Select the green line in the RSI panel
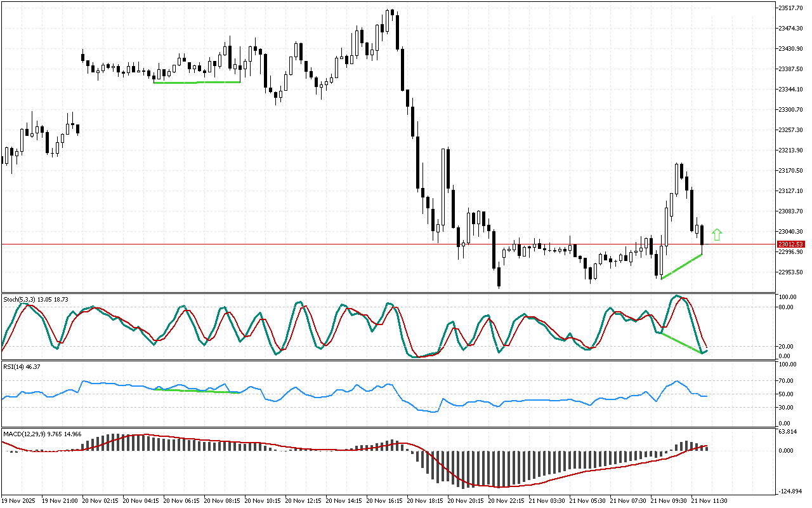Image resolution: width=812 pixels, height=508 pixels. coord(197,391)
